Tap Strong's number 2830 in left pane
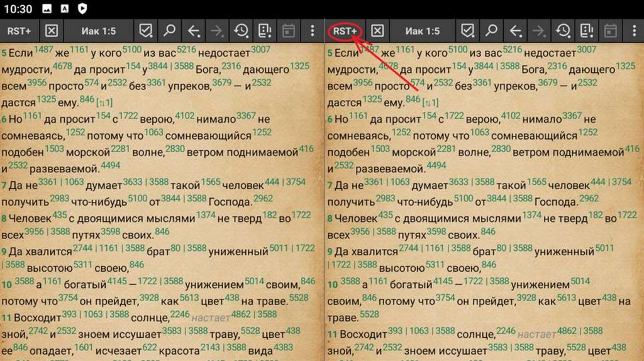Viewport: 644px width, 361px height. tap(175, 148)
